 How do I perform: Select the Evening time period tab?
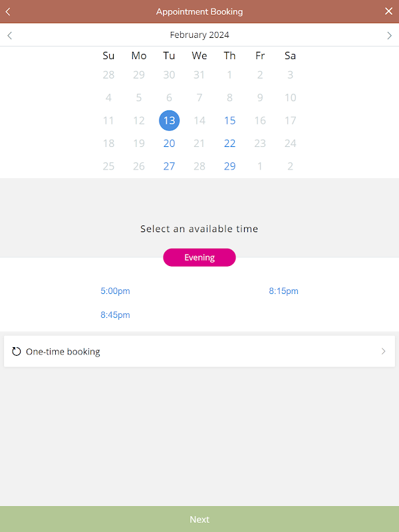coord(199,257)
